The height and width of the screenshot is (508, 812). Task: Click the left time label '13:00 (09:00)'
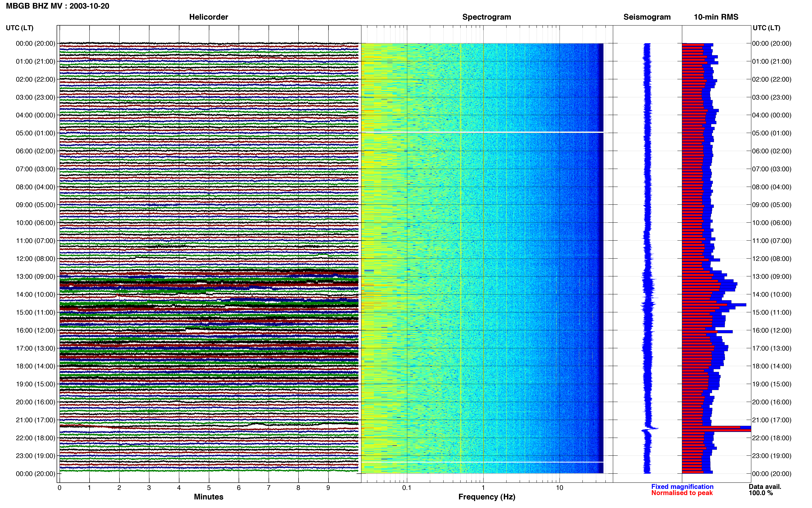coord(36,277)
